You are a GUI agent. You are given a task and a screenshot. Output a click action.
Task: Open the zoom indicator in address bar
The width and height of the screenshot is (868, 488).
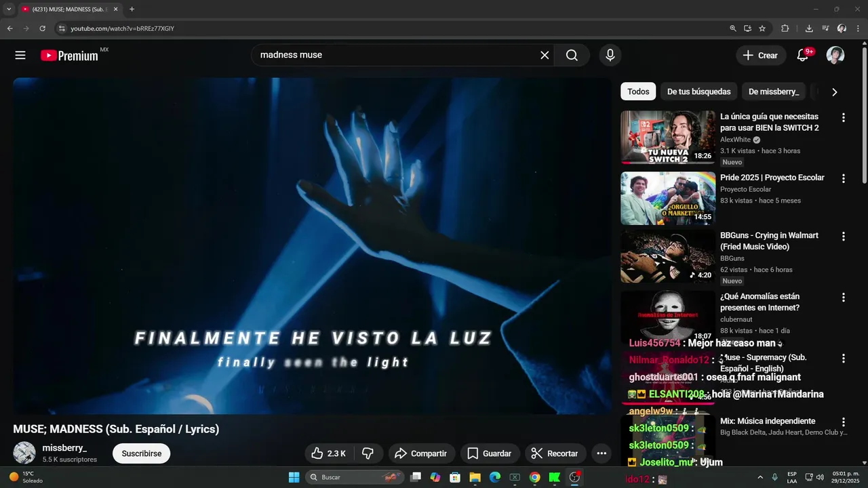click(x=732, y=28)
